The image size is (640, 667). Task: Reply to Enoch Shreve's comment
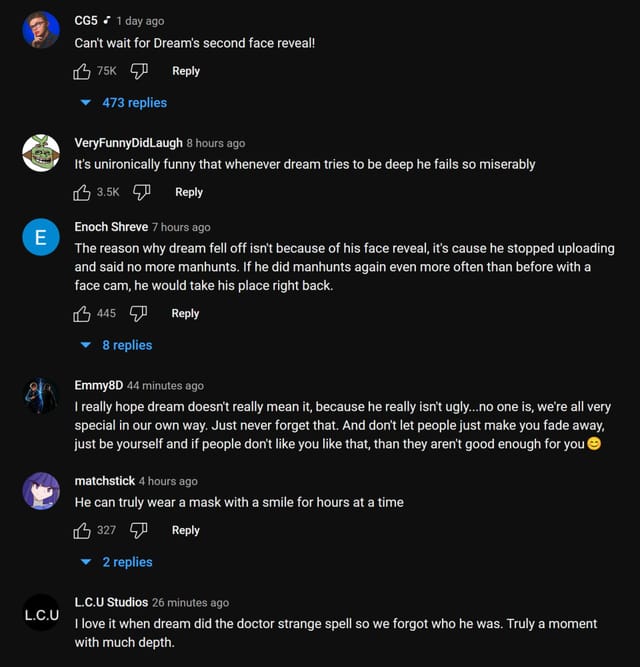tap(185, 314)
